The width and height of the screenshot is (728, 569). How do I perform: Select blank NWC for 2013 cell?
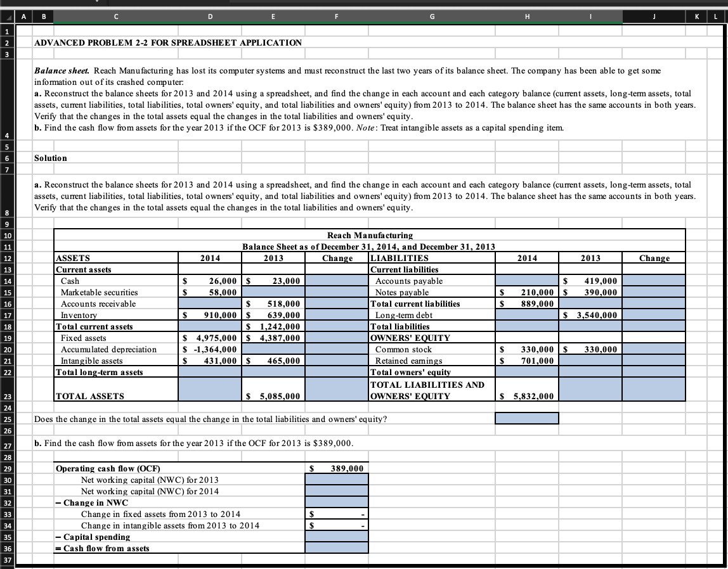(337, 480)
